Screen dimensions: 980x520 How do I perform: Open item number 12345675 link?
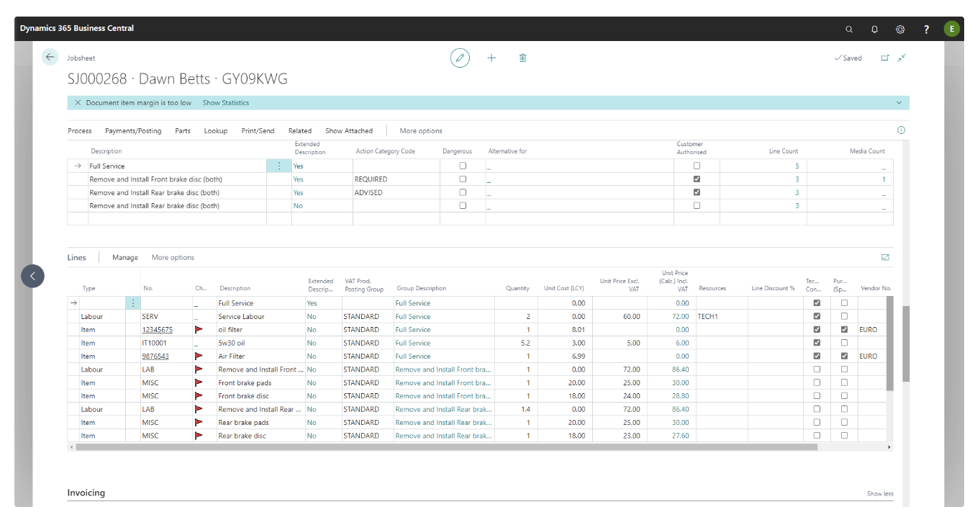pos(157,330)
